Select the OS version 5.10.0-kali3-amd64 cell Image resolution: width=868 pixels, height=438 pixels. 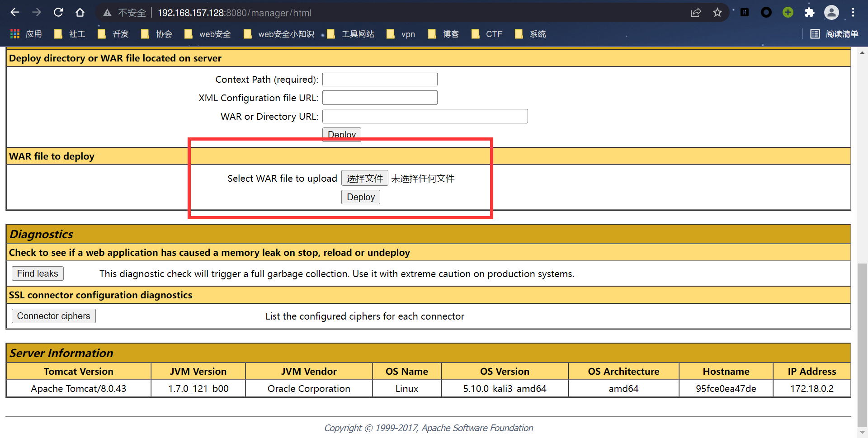[x=505, y=389]
